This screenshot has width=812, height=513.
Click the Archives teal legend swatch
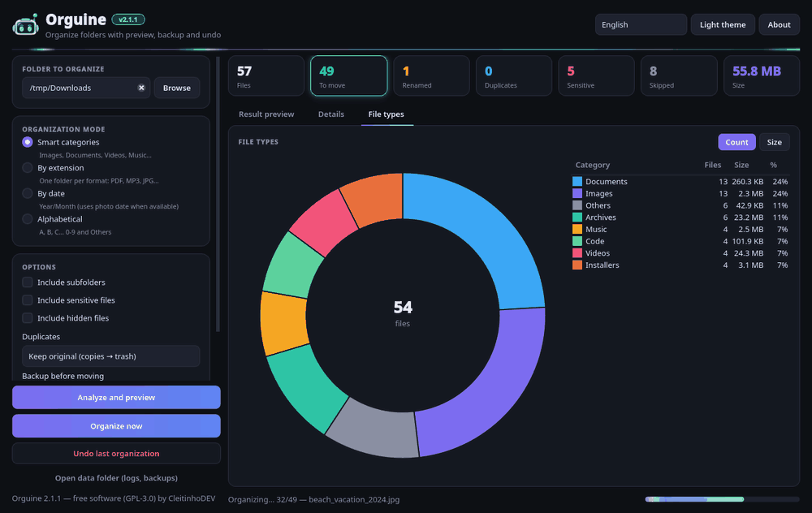tap(577, 218)
